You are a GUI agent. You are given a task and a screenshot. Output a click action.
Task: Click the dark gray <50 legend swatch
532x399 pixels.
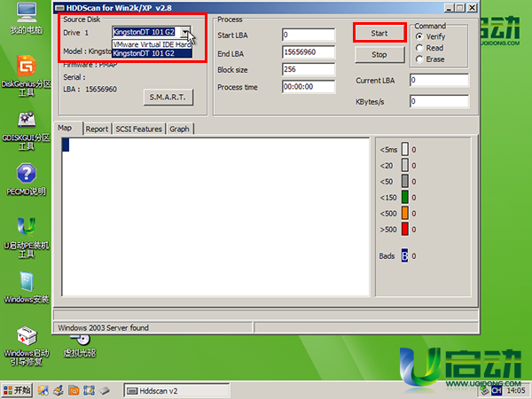405,181
